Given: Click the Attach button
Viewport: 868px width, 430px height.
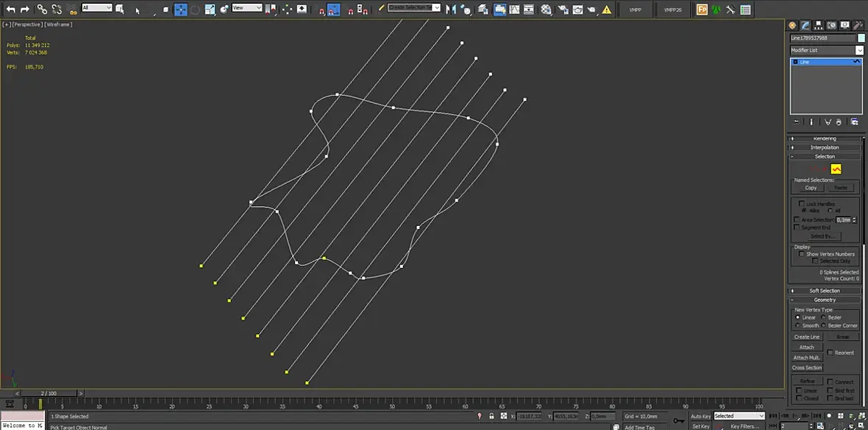Looking at the screenshot, I should 806,347.
